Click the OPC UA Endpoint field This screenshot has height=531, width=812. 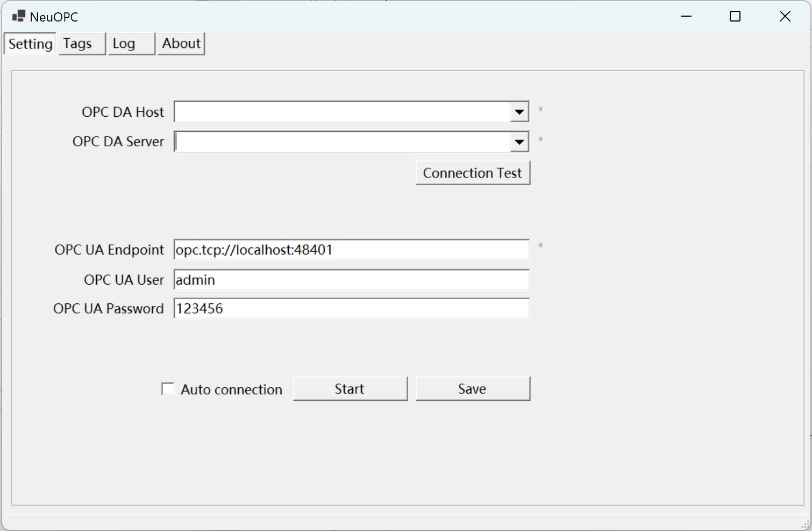click(x=351, y=250)
